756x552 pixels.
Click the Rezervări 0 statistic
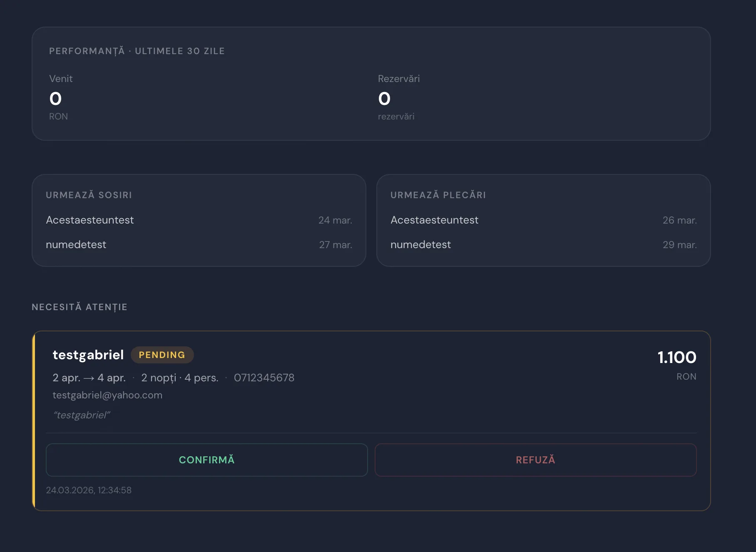click(x=399, y=97)
